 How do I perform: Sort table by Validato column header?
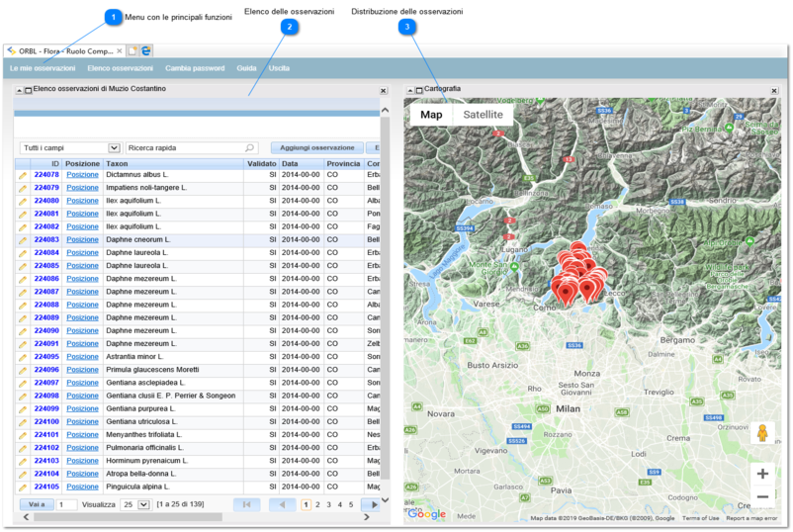(x=261, y=164)
